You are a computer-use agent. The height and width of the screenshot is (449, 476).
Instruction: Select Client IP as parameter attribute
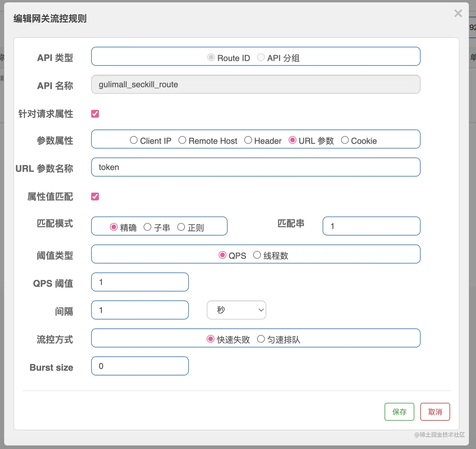click(133, 140)
